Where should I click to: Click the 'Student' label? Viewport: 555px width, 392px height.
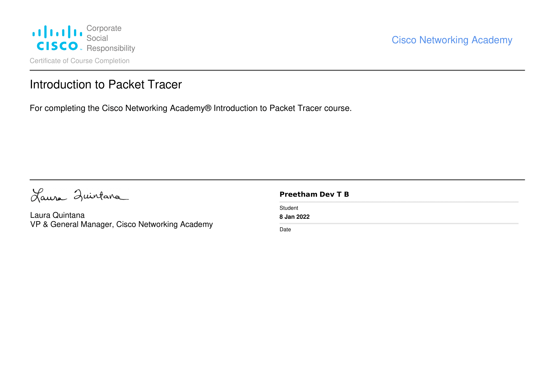pyautogui.click(x=289, y=208)
